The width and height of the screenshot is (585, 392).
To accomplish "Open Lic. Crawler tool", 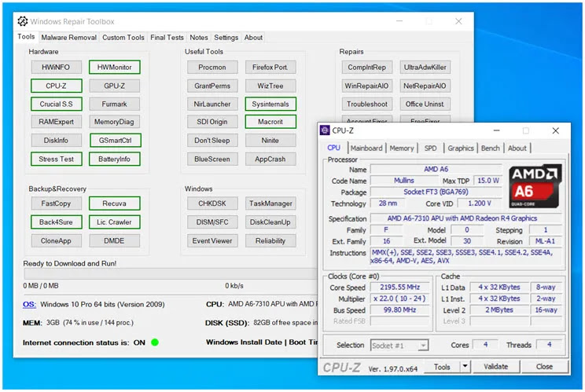I will pyautogui.click(x=115, y=222).
